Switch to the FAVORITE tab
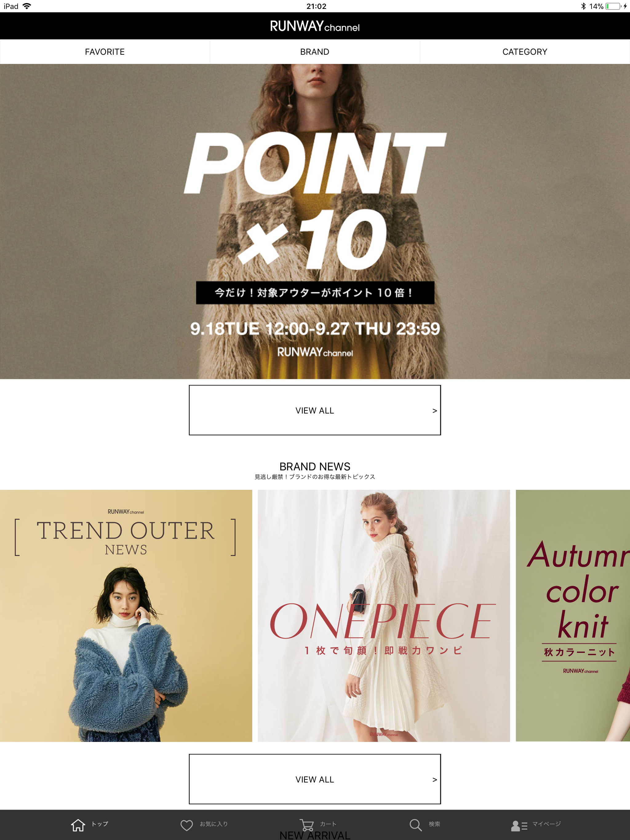Image resolution: width=630 pixels, height=840 pixels. click(x=105, y=52)
